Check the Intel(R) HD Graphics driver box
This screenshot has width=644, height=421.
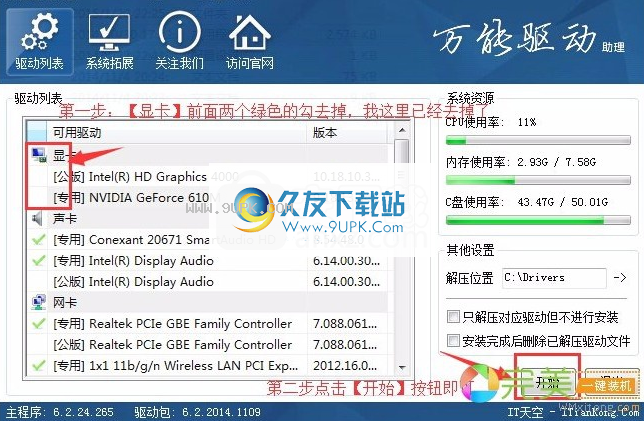click(38, 177)
